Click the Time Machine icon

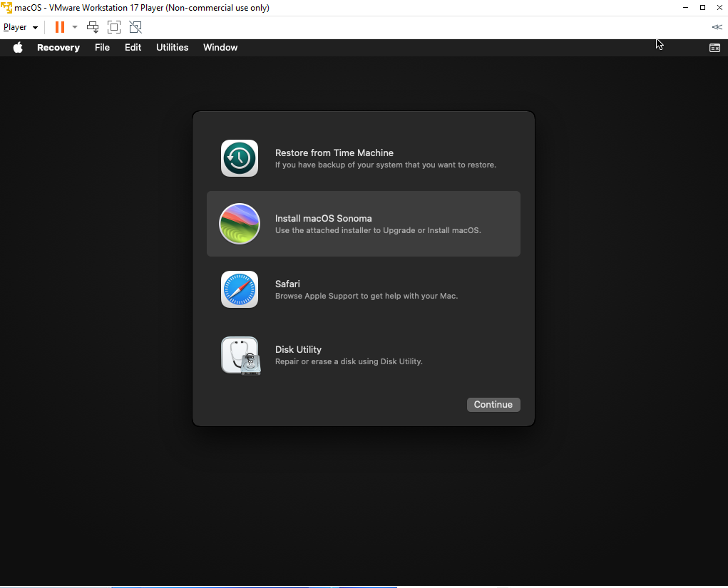point(240,158)
